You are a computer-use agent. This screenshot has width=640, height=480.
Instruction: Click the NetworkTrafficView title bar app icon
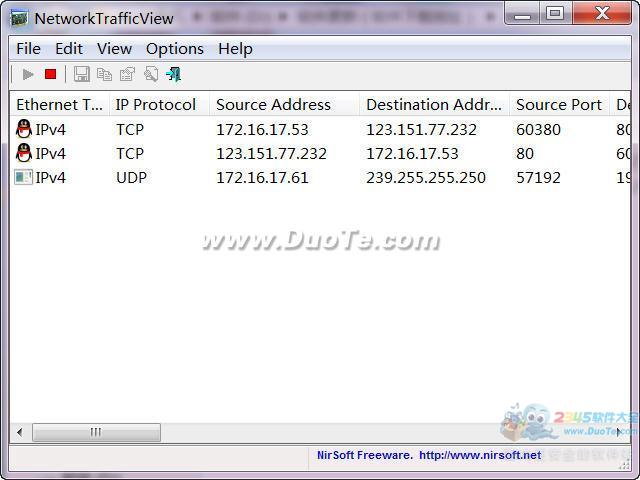[x=19, y=18]
